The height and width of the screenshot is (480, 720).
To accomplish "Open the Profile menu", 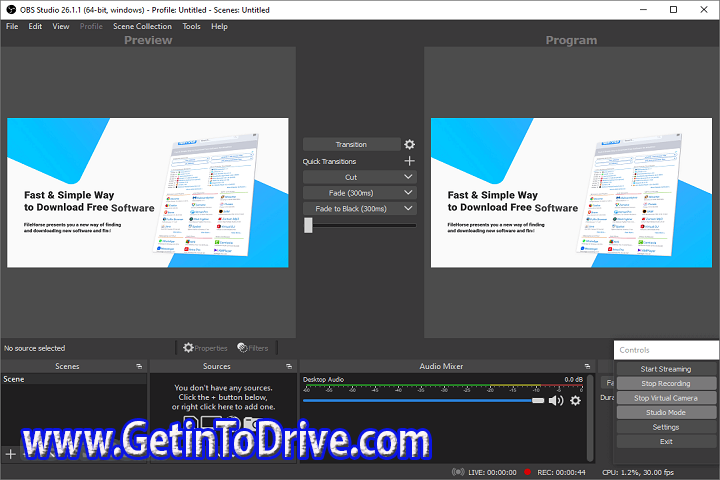I will [91, 26].
